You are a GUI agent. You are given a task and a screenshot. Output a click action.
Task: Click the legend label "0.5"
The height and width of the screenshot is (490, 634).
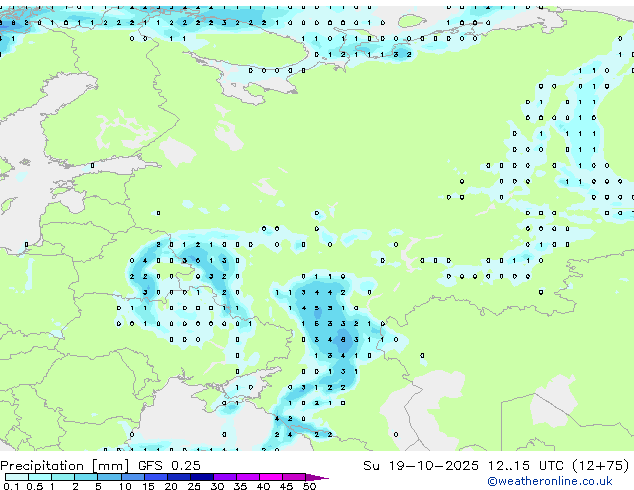point(35,486)
